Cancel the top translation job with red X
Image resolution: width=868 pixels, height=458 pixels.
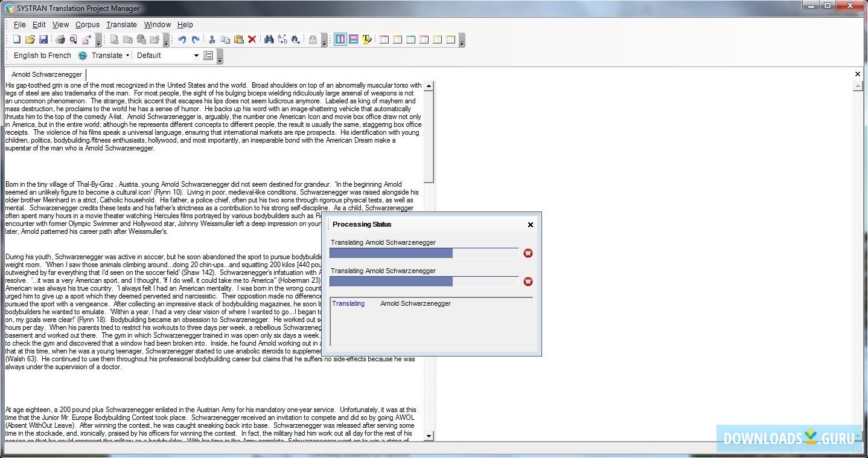pyautogui.click(x=528, y=253)
